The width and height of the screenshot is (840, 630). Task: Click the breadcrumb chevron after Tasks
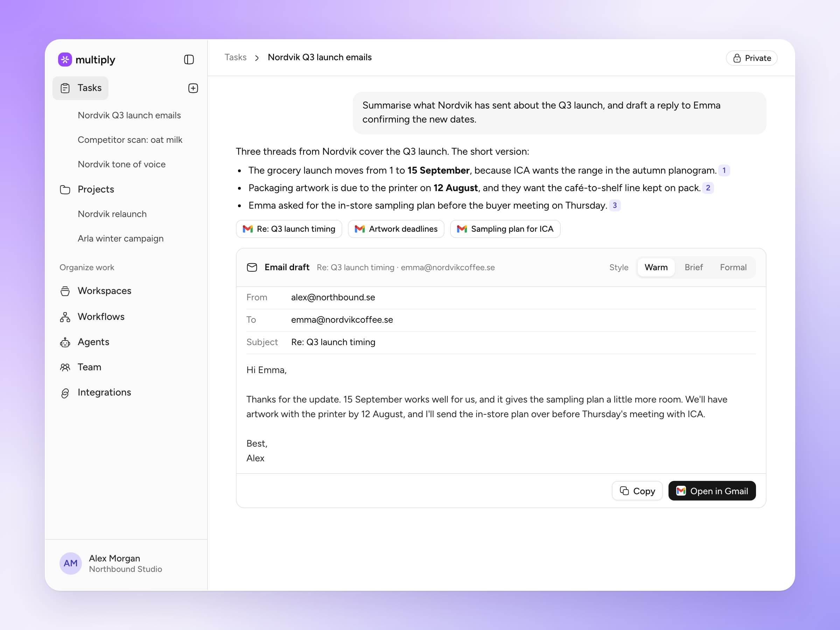(257, 58)
